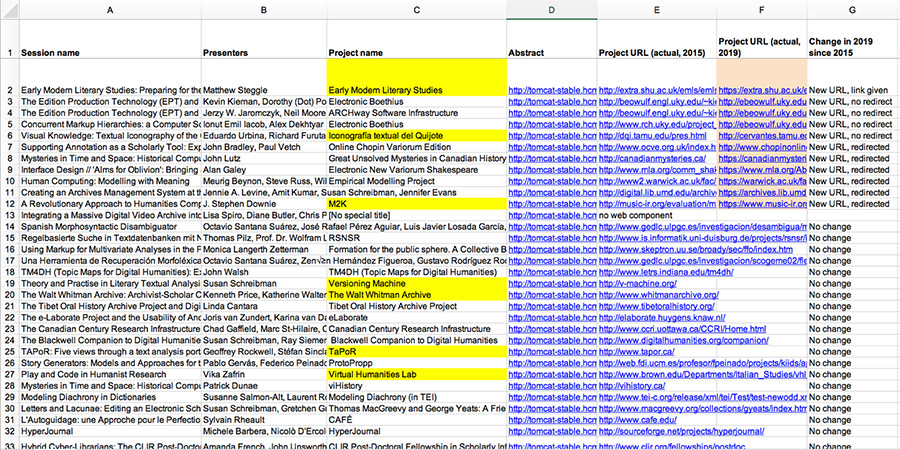900x450 pixels.
Task: Select the 'viHistory' project cell
Action: pos(417,386)
